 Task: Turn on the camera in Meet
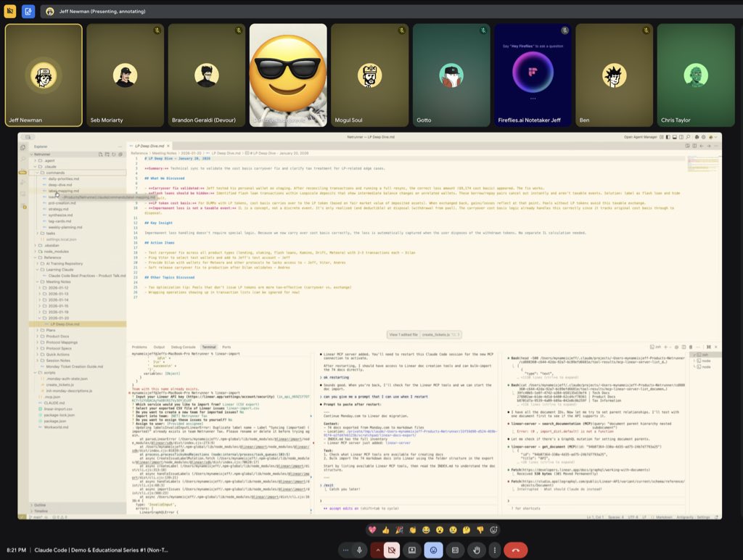click(x=391, y=550)
